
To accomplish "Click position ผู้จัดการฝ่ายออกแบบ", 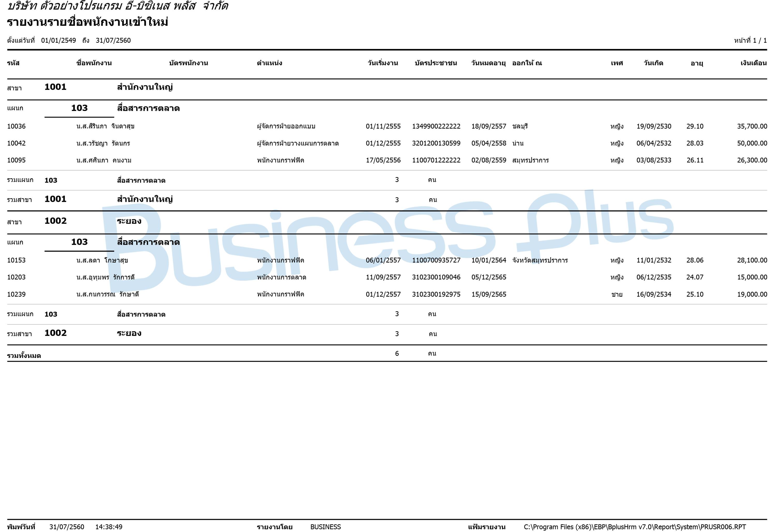I will point(286,126).
